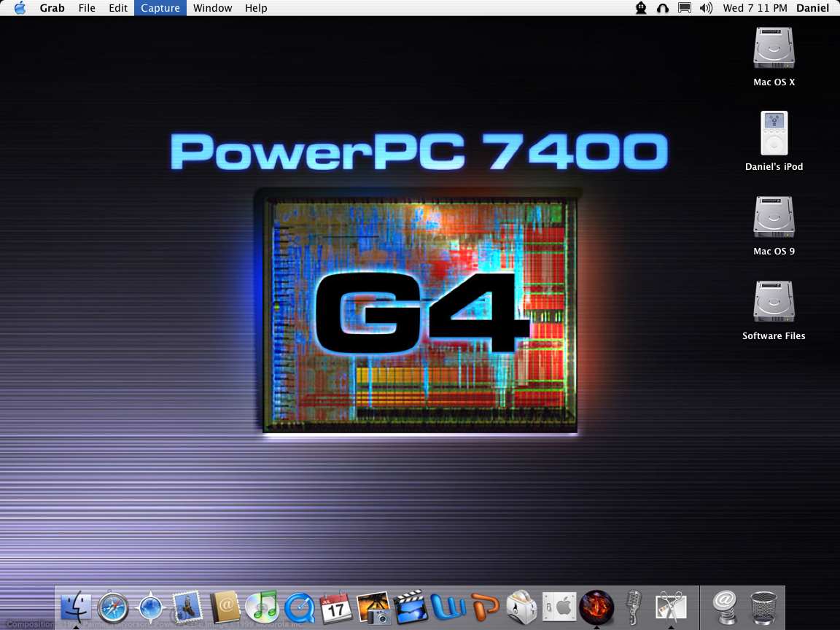Open Microsoft Word from the Dock
840x630 pixels.
tap(448, 607)
